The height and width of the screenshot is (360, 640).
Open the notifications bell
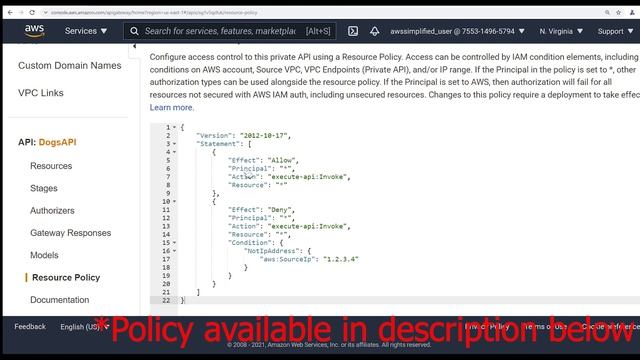pos(375,31)
